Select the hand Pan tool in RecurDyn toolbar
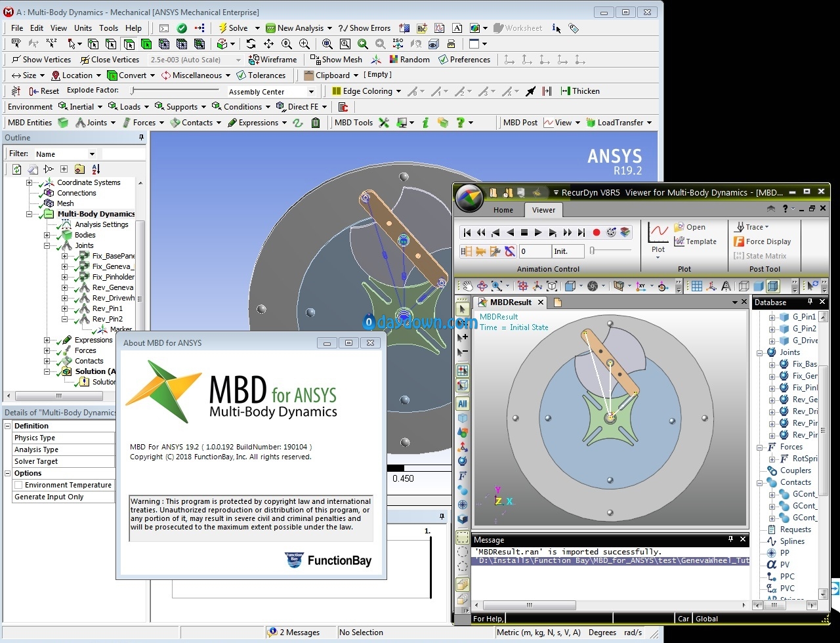 point(467,286)
